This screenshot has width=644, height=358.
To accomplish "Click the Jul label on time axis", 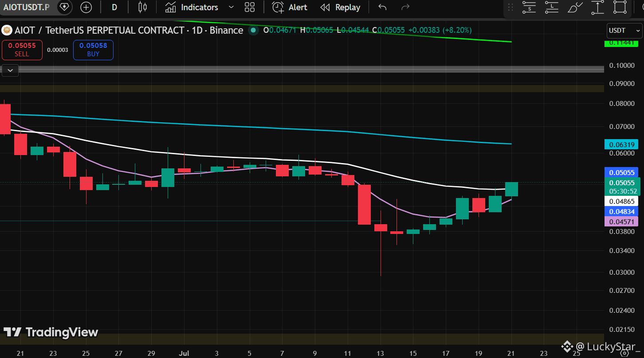I will [184, 353].
